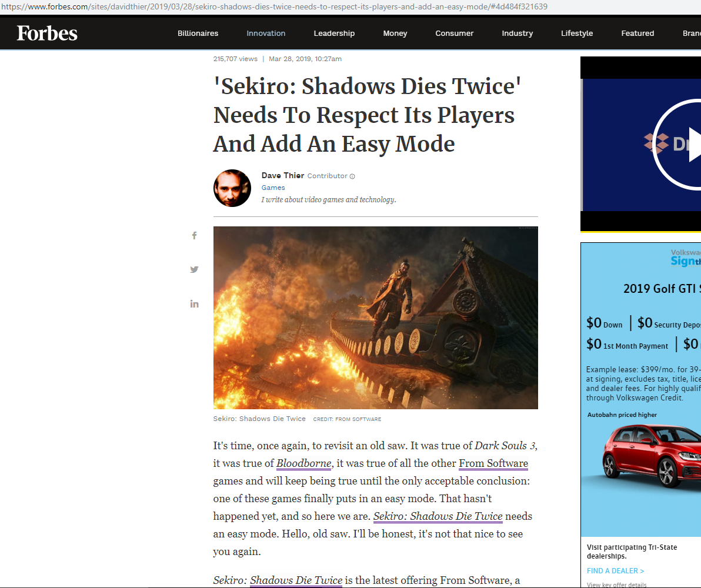
Task: Click 'Sekiro: Shadows Die Twice' image caption
Action: point(259,419)
